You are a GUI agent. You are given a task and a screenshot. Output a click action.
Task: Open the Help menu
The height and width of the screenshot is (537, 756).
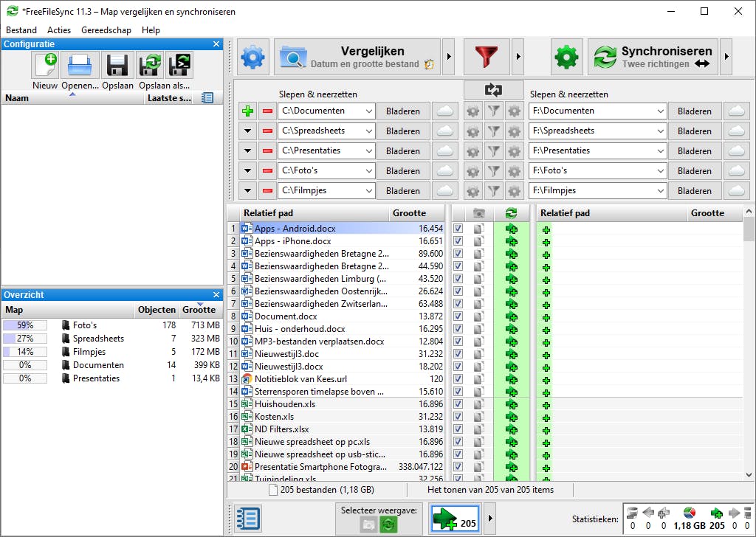[151, 30]
